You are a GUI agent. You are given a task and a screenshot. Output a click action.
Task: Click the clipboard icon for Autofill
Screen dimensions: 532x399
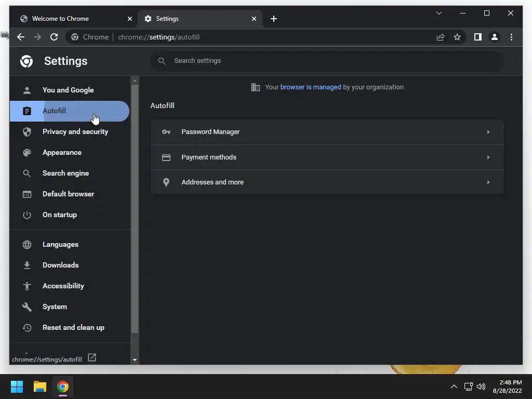(x=27, y=111)
